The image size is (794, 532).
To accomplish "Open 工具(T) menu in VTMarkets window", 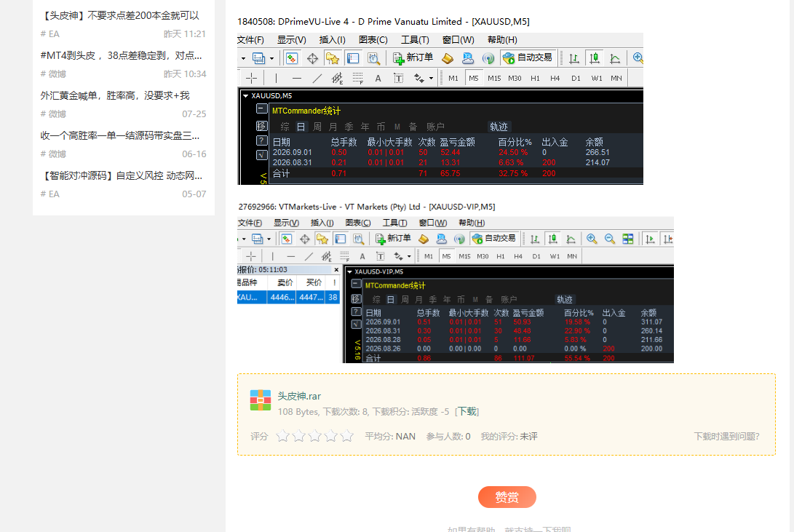I will tap(394, 223).
